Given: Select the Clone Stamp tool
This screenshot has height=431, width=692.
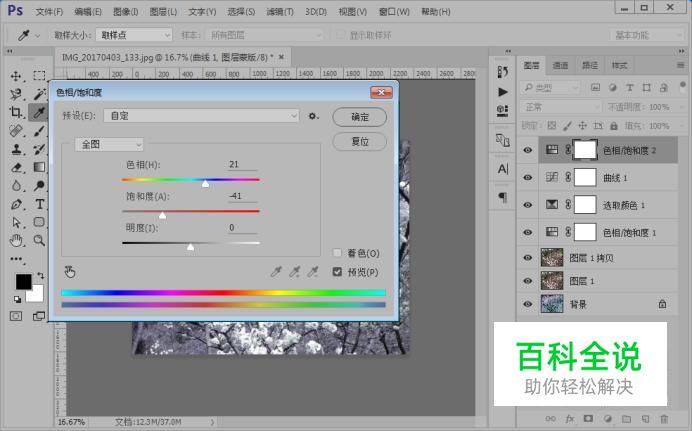Looking at the screenshot, I should 16,149.
